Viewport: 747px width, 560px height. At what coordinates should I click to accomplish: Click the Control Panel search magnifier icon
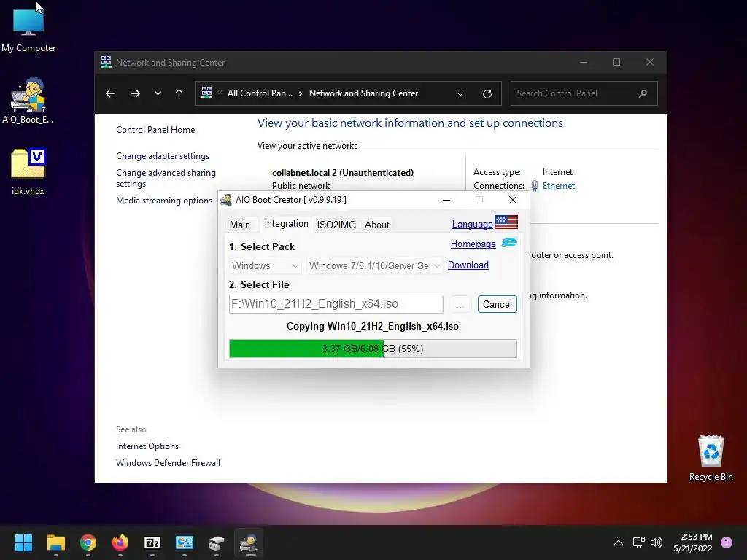pos(643,93)
